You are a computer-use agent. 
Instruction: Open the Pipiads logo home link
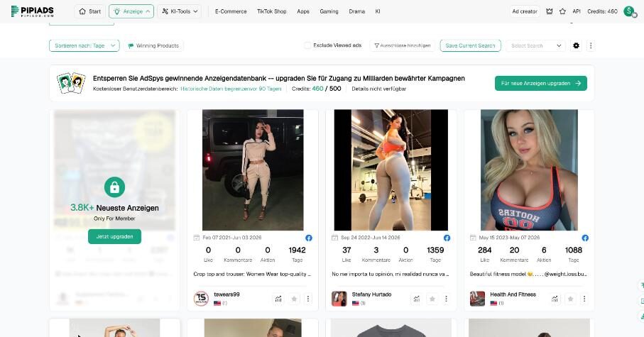coord(32,11)
